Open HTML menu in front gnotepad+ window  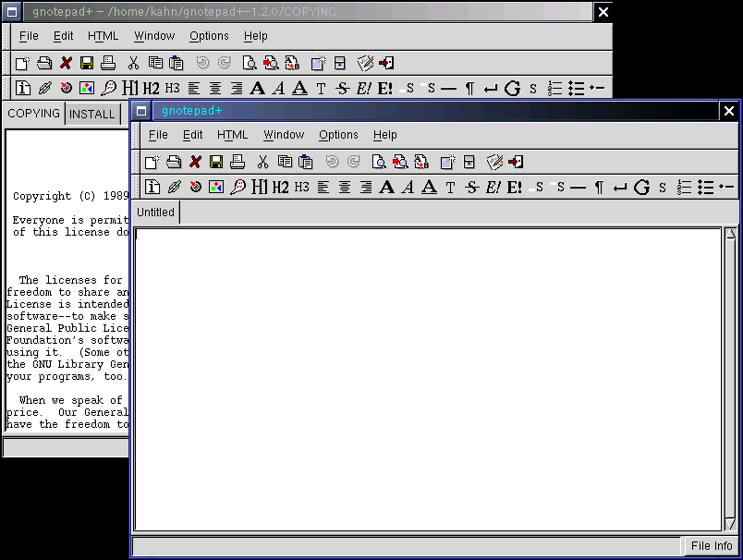pos(232,135)
